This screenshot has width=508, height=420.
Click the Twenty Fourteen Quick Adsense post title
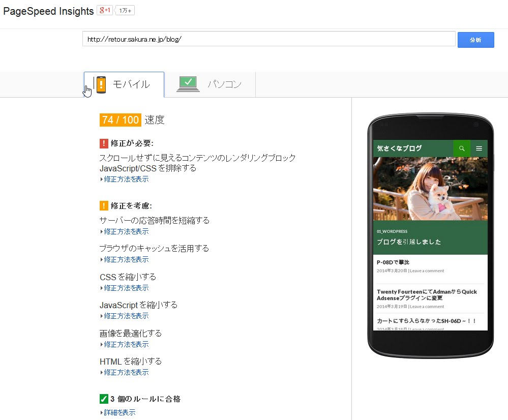click(x=427, y=295)
